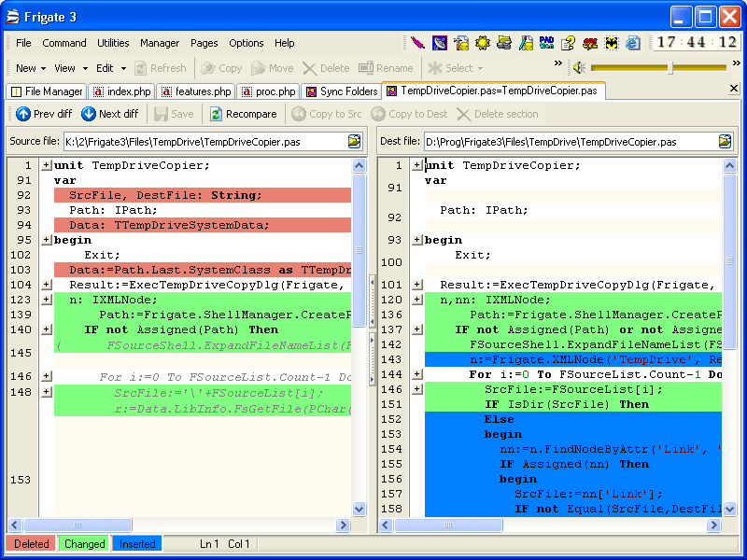This screenshot has height=560, width=747.
Task: Click the dest pane vertical scroll down arrow
Action: click(729, 509)
